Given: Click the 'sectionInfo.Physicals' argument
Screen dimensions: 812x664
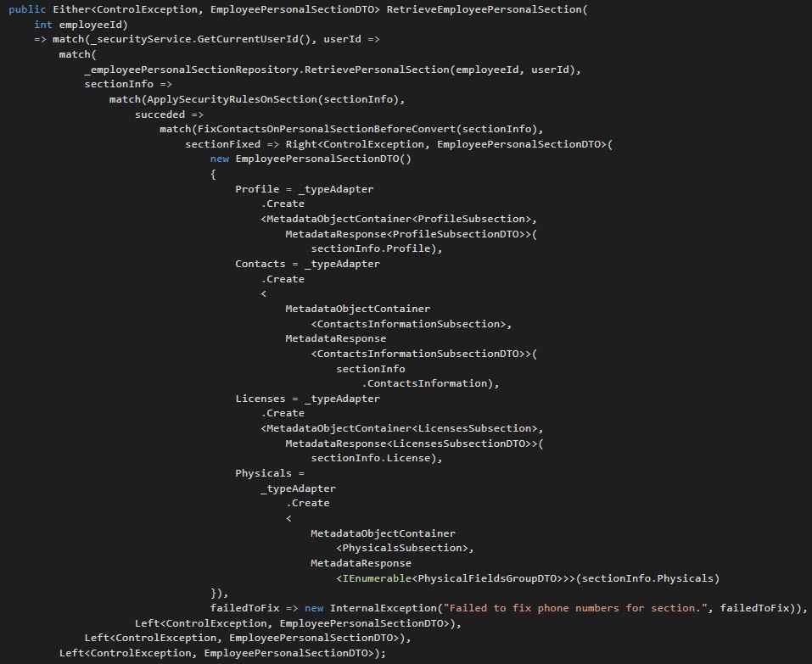Looking at the screenshot, I should tap(647, 578).
